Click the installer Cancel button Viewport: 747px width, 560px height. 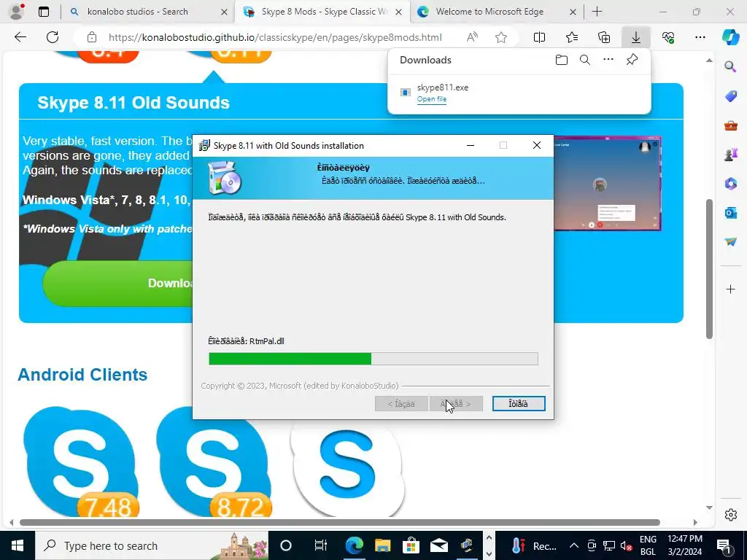click(x=519, y=404)
